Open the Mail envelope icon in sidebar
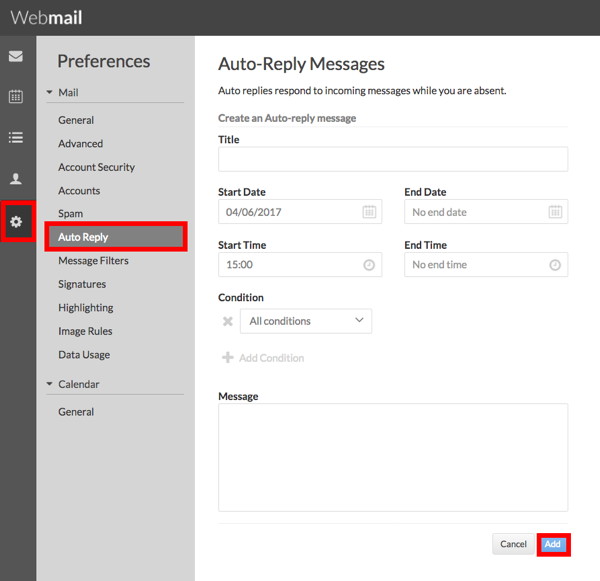 click(16, 56)
